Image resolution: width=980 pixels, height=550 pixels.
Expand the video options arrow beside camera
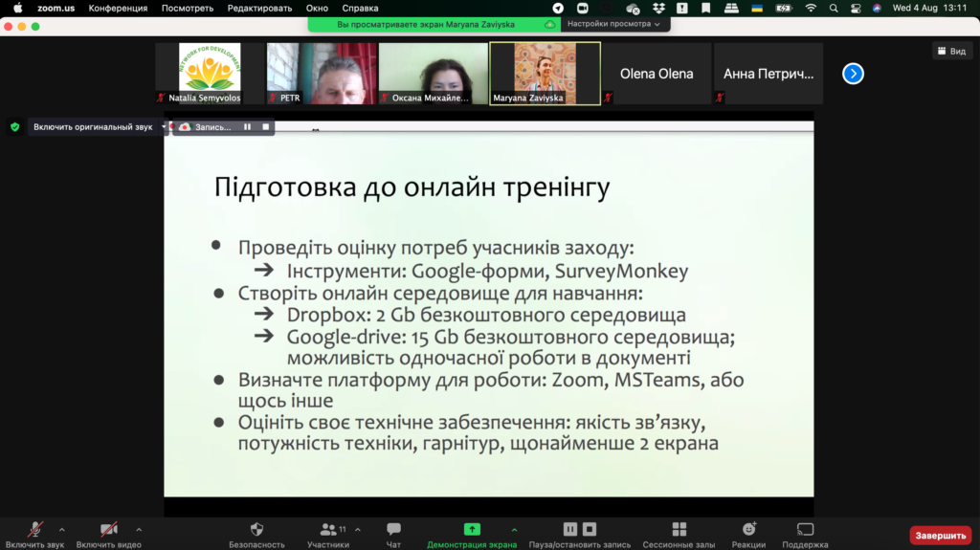[139, 529]
